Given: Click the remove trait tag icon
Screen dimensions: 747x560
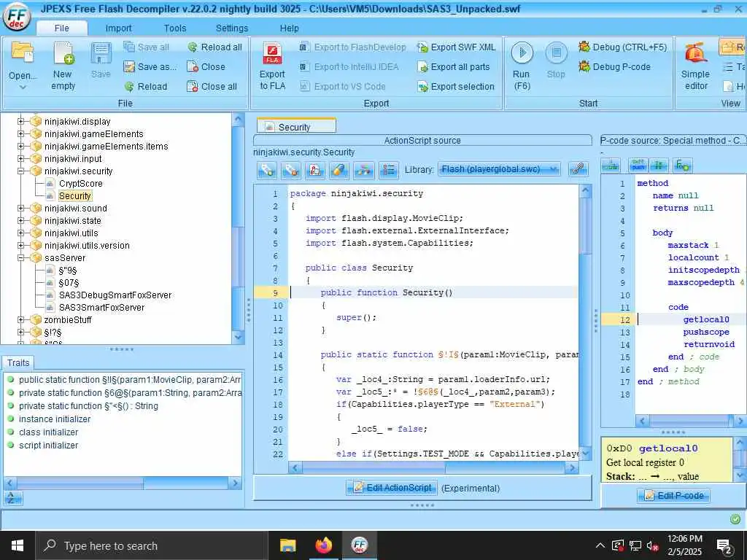Looking at the screenshot, I should tap(290, 170).
